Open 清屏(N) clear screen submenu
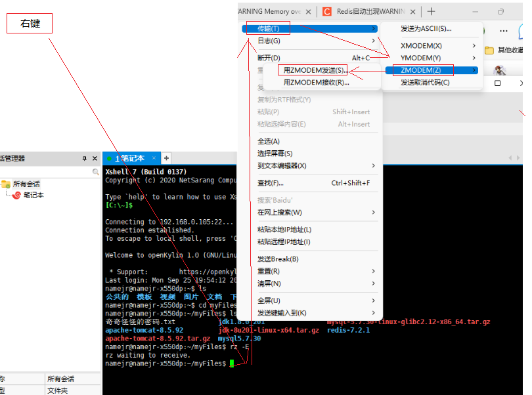 point(309,283)
